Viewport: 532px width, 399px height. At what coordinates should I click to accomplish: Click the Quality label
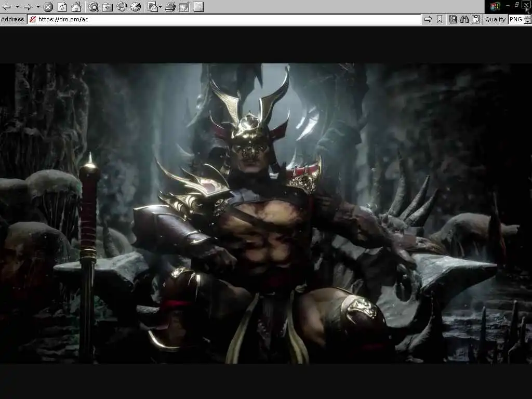tap(495, 19)
